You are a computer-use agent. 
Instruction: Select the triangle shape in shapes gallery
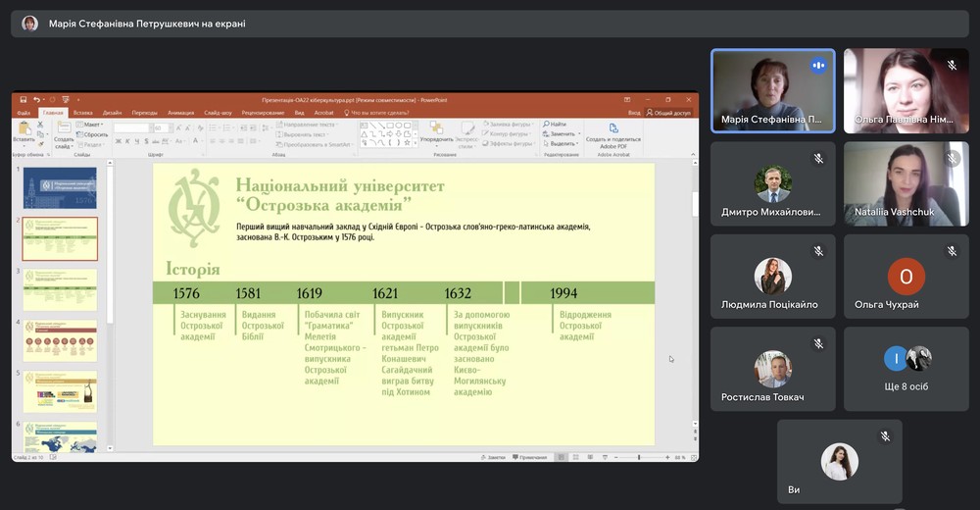click(x=364, y=134)
